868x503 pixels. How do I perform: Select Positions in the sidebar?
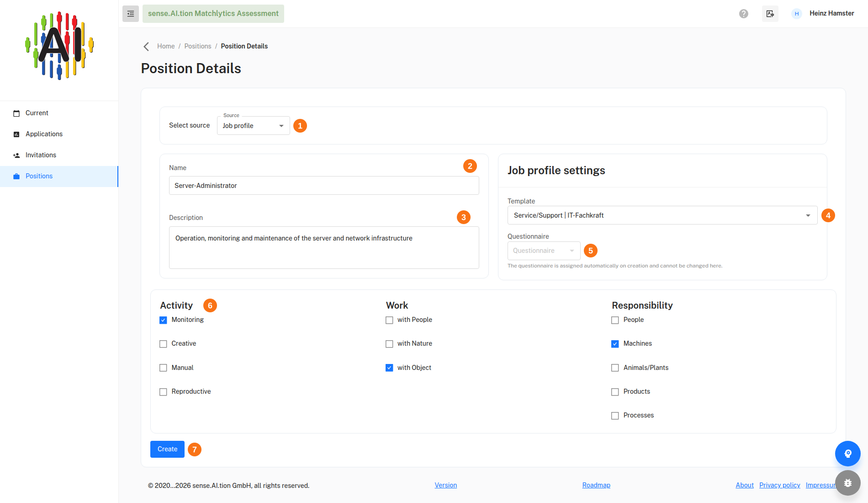tap(59, 176)
